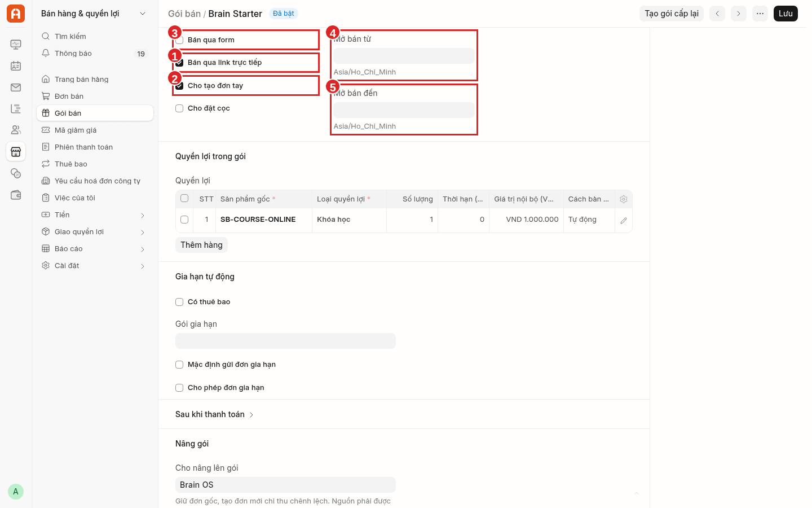Expand the Sau khi thanh toán section

point(214,414)
